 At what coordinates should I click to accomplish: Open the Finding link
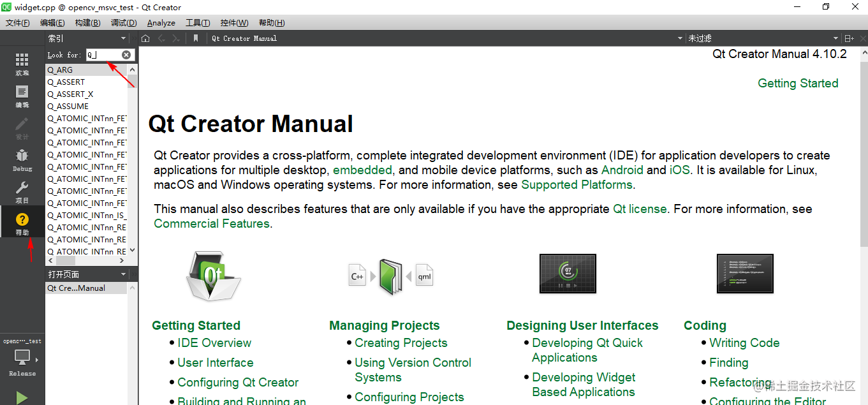click(x=729, y=362)
